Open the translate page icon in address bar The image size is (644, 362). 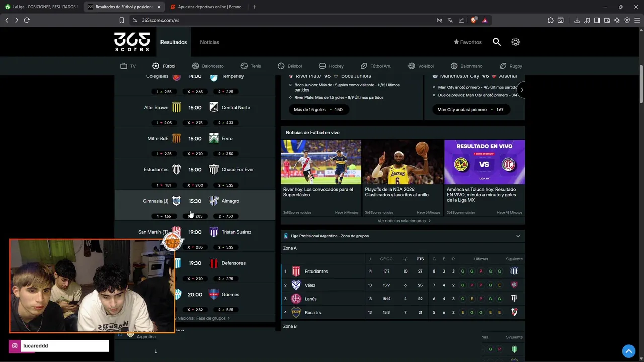click(x=450, y=20)
